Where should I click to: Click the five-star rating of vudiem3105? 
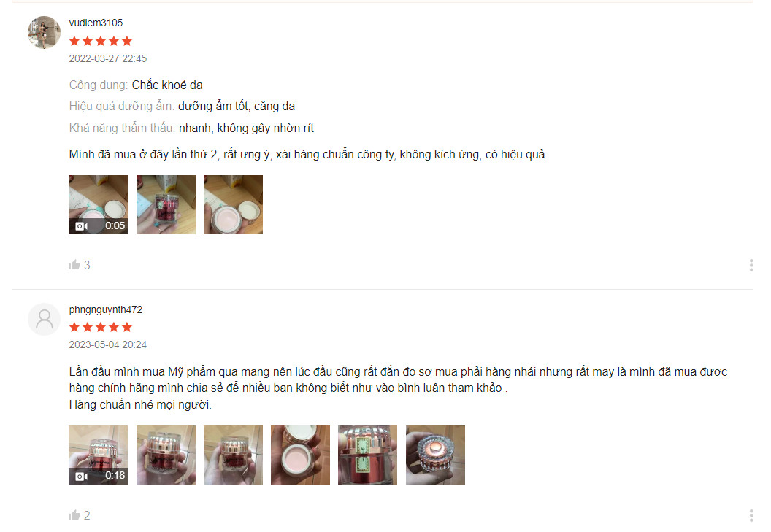(101, 41)
